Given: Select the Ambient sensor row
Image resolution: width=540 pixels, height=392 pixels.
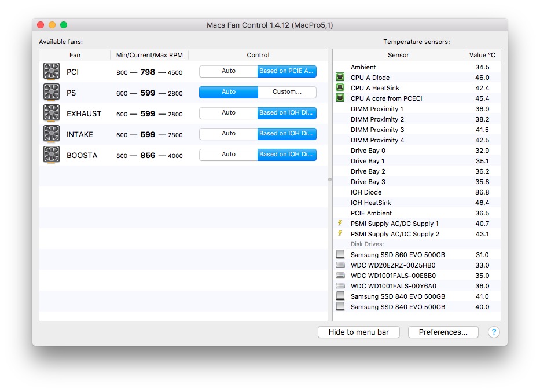Looking at the screenshot, I should click(x=417, y=67).
